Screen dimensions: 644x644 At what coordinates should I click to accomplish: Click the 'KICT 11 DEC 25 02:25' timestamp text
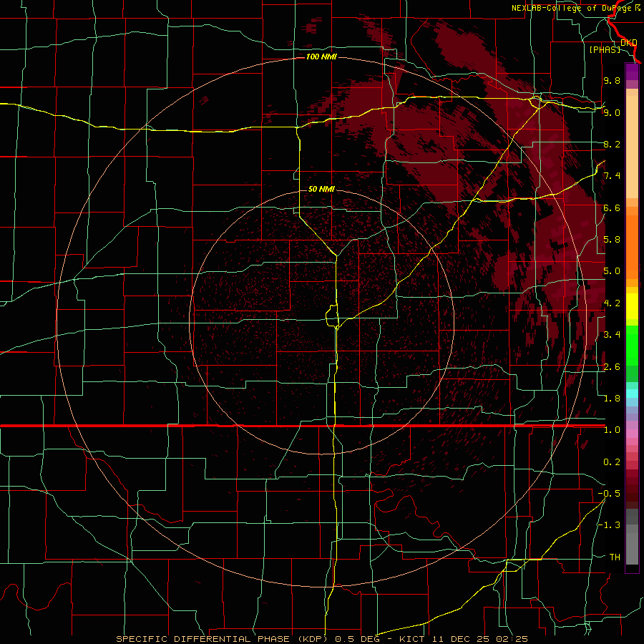pyautogui.click(x=463, y=639)
